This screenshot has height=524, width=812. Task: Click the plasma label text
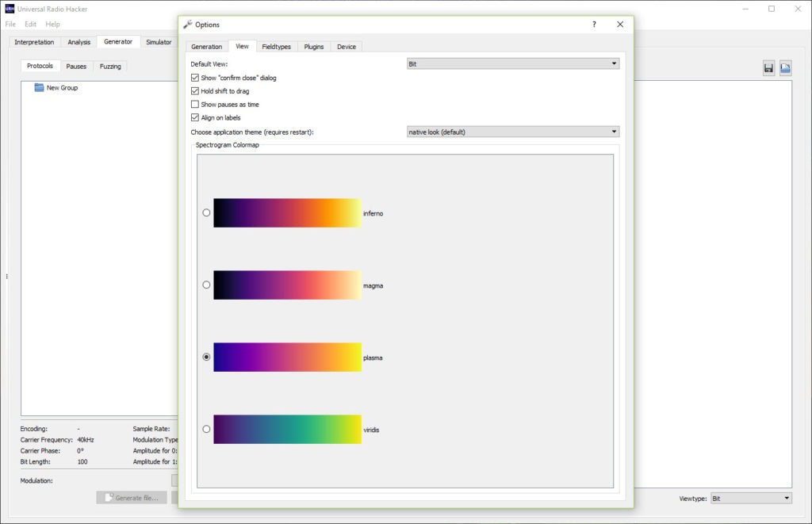373,358
